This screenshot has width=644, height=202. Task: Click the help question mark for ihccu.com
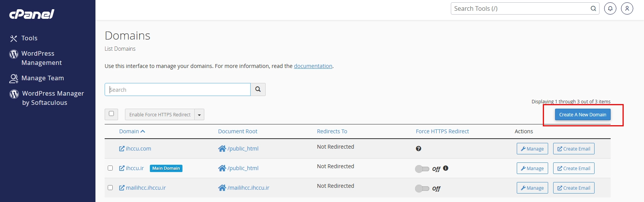click(419, 149)
